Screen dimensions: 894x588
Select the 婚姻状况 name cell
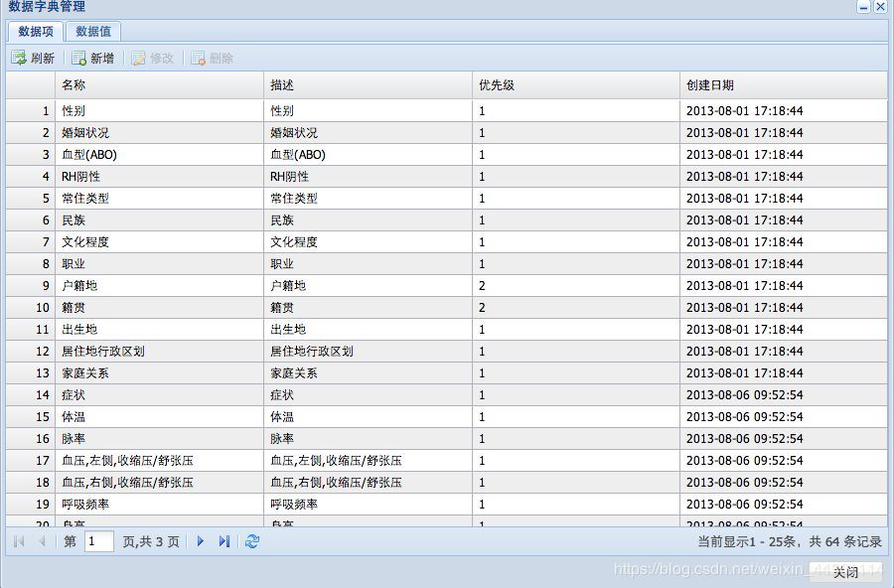click(x=159, y=132)
